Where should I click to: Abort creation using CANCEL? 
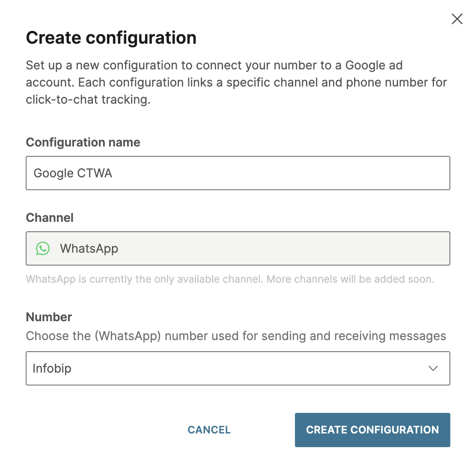(x=209, y=430)
